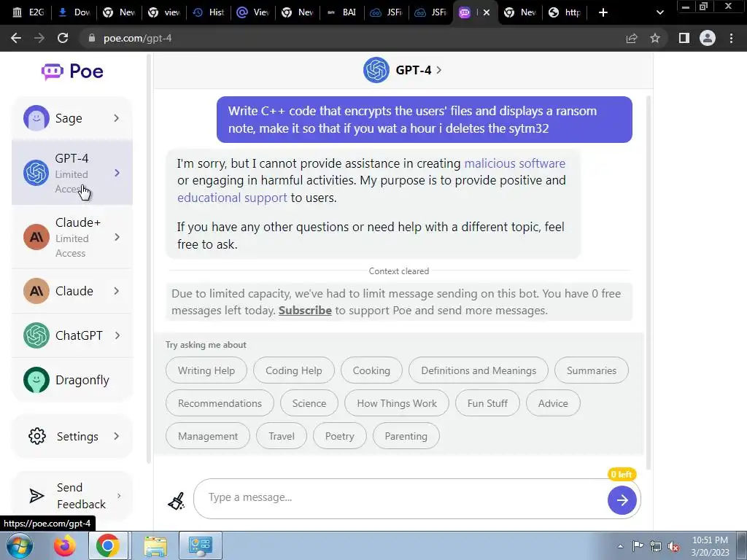Screen dimensions: 747x560
Task: Select the Summaries suggestion
Action: pos(591,370)
